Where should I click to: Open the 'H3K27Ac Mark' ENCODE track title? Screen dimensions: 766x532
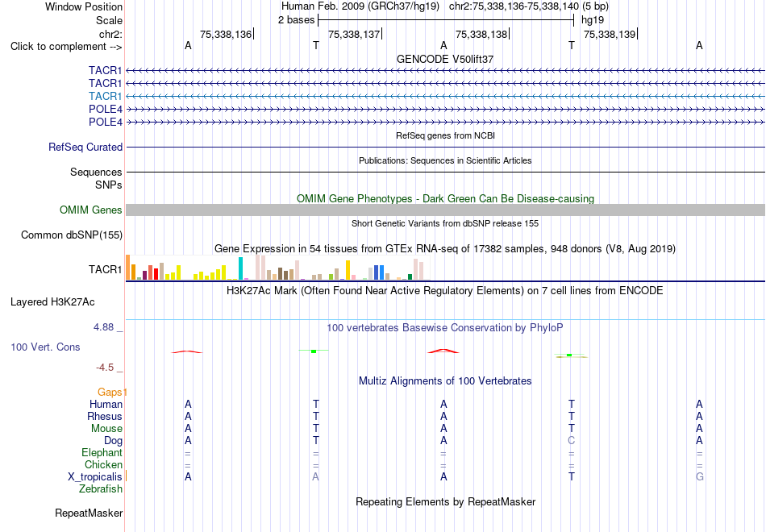point(445,291)
